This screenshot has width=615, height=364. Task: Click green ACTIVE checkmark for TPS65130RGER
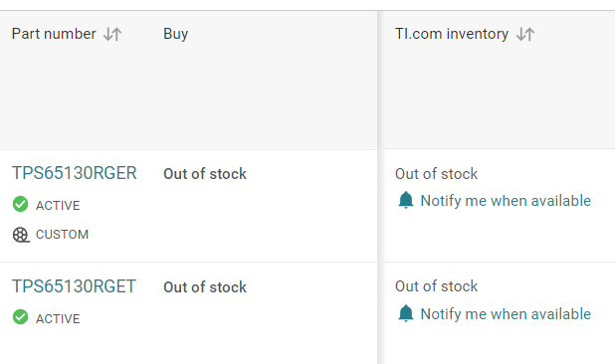click(x=20, y=204)
